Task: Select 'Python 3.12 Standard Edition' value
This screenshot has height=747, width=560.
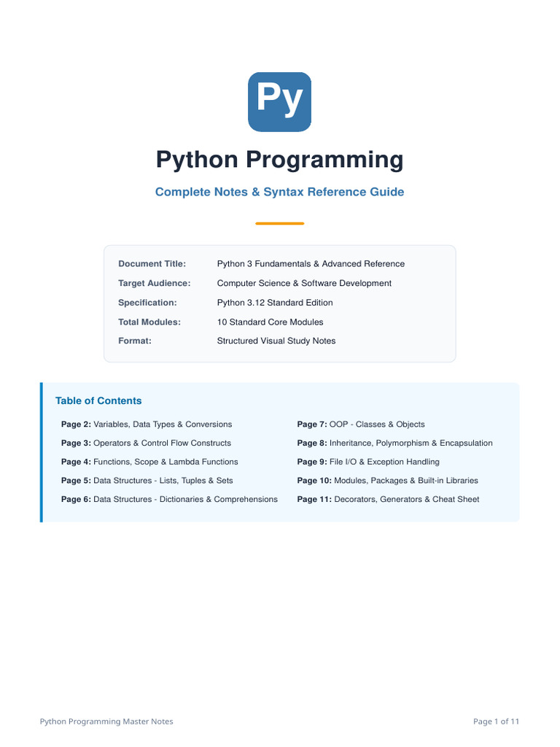Action: [x=275, y=303]
